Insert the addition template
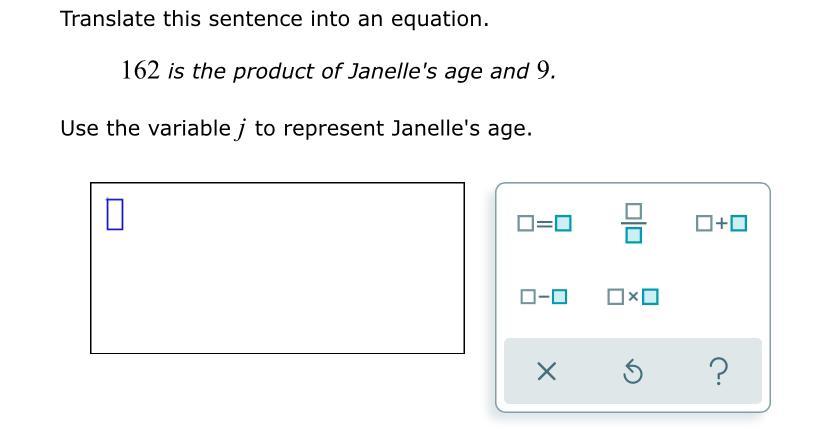This screenshot has height=436, width=817. click(721, 223)
